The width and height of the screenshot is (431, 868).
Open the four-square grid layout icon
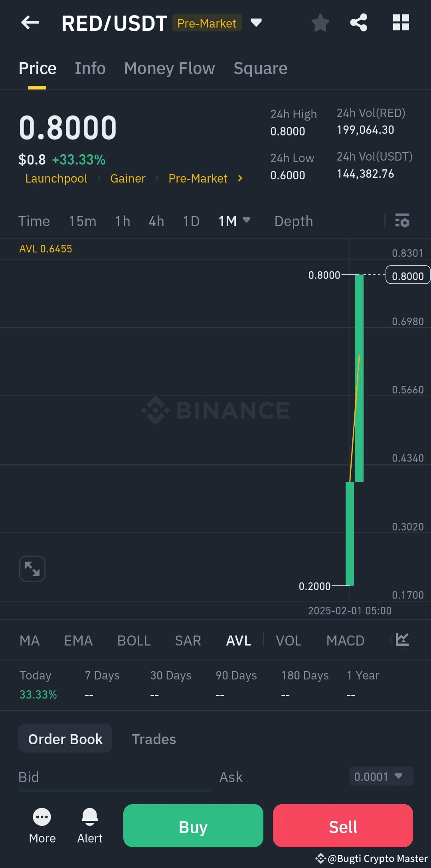click(401, 22)
